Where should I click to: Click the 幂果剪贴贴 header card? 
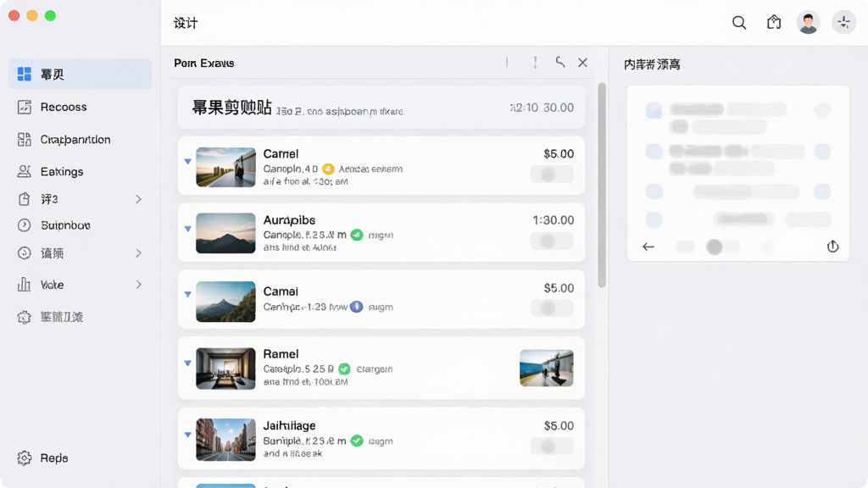[x=381, y=108]
